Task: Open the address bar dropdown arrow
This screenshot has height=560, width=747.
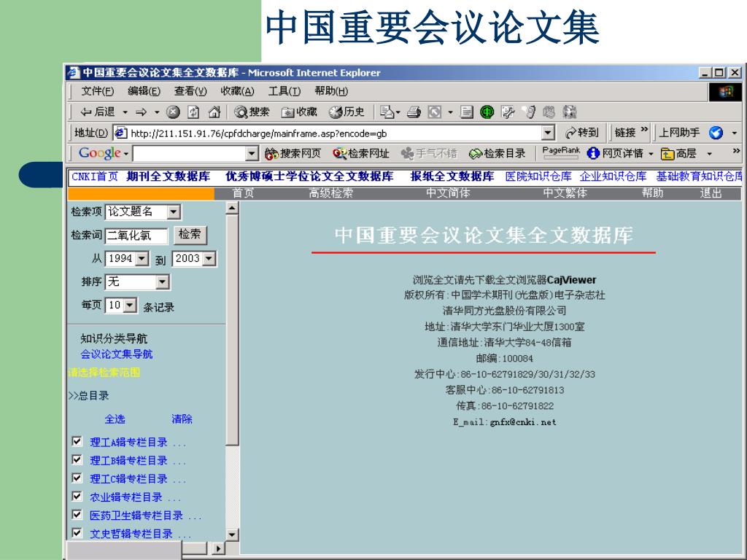Action: [549, 133]
